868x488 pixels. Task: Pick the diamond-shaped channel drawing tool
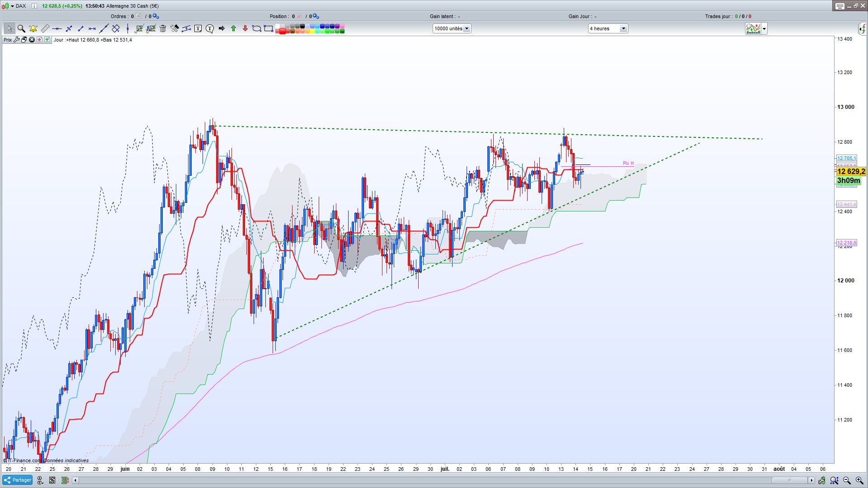click(x=116, y=28)
